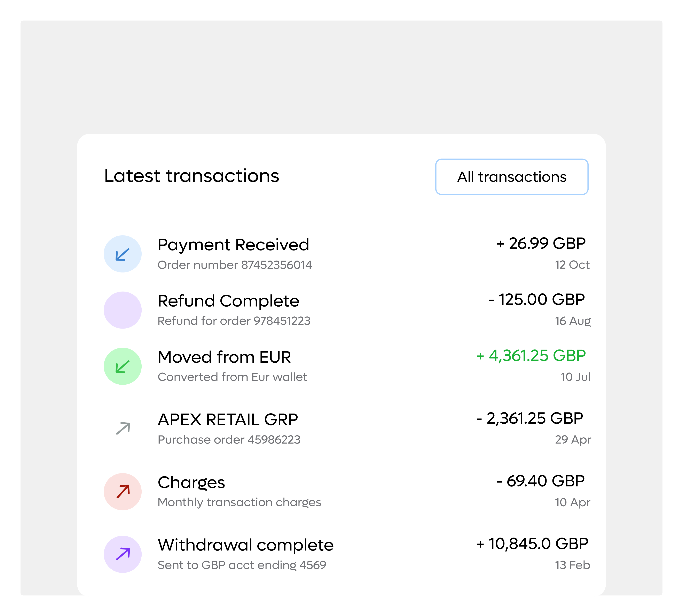Select the APEX RETAIL GRP transaction title
This screenshot has height=616, width=683.
pos(228,420)
